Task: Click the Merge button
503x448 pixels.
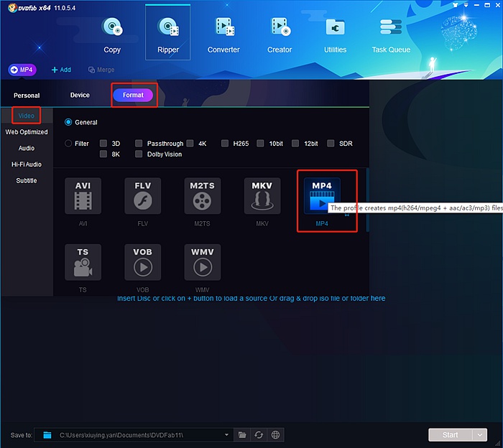Action: 101,70
